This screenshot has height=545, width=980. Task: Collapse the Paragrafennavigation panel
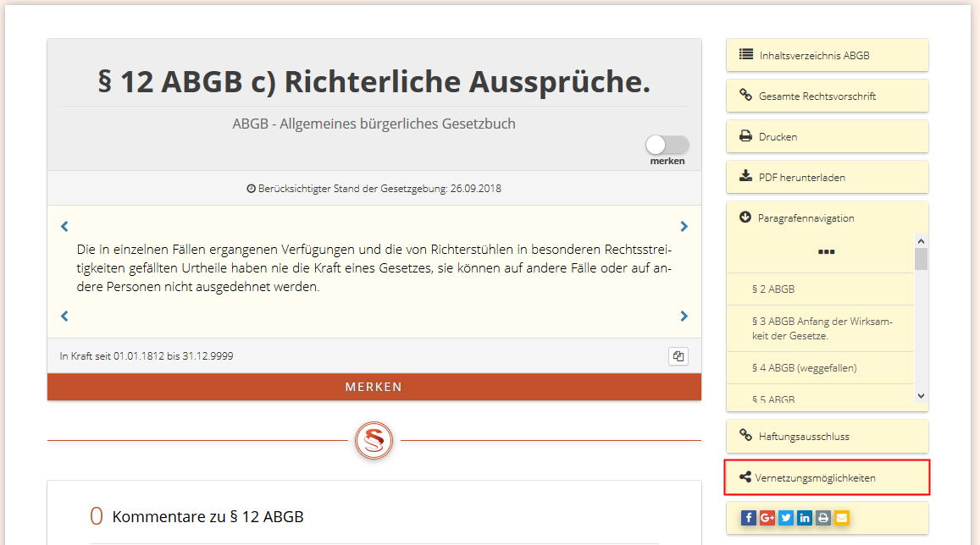[x=745, y=217]
